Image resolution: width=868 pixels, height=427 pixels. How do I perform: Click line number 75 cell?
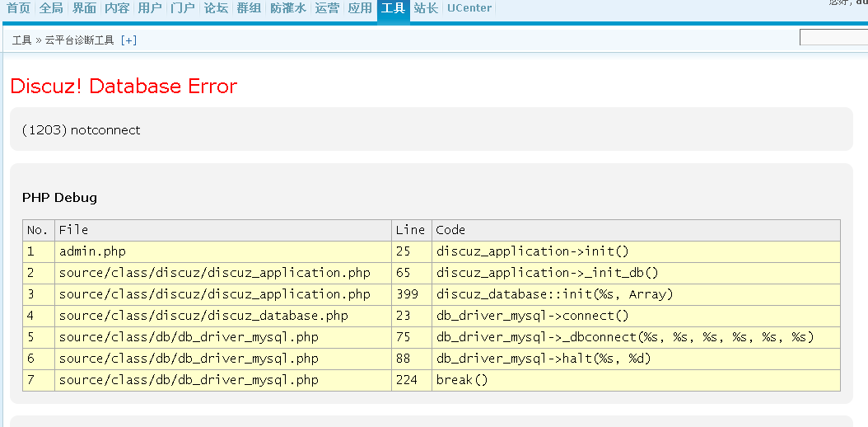coord(411,337)
